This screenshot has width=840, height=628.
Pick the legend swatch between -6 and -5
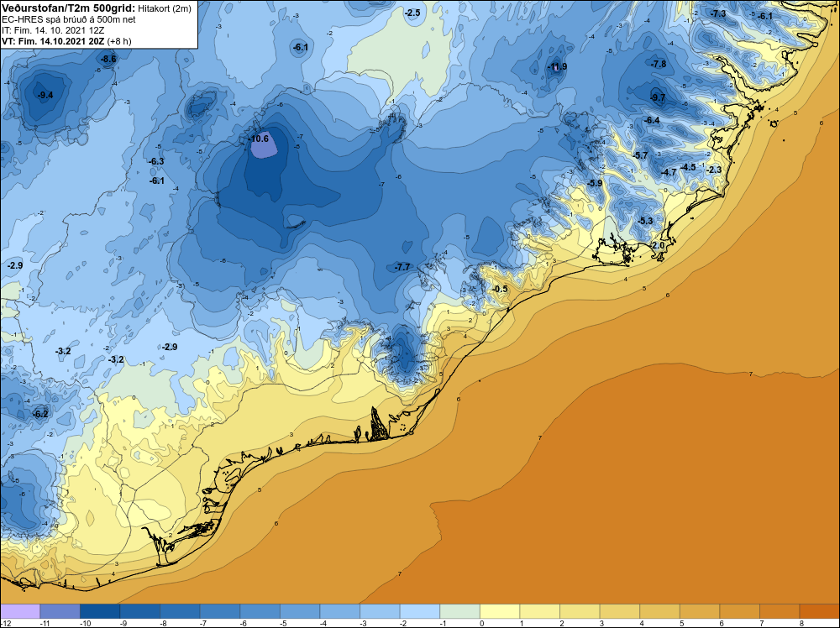(x=260, y=611)
